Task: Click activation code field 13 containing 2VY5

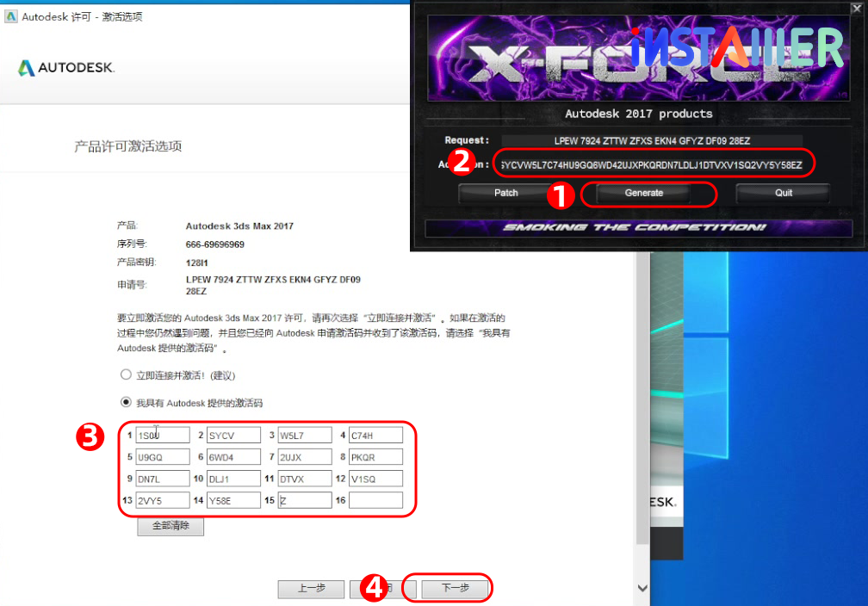Action: pos(163,500)
